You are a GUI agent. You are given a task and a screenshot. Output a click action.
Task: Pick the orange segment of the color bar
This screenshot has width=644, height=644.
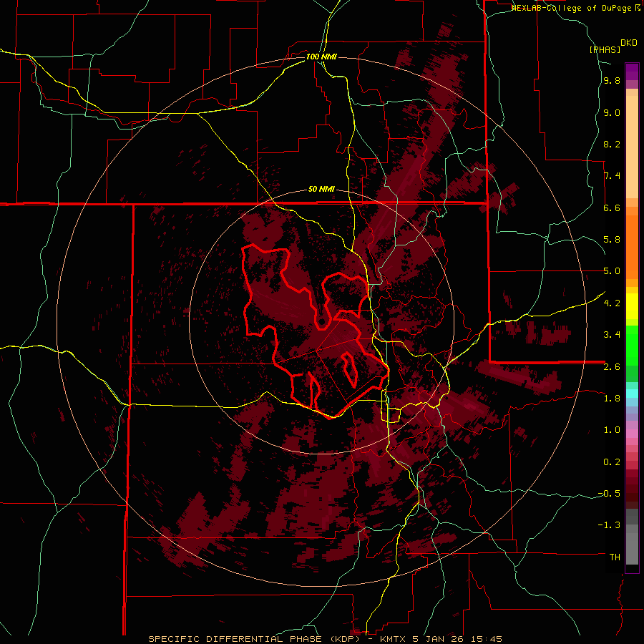[632, 246]
